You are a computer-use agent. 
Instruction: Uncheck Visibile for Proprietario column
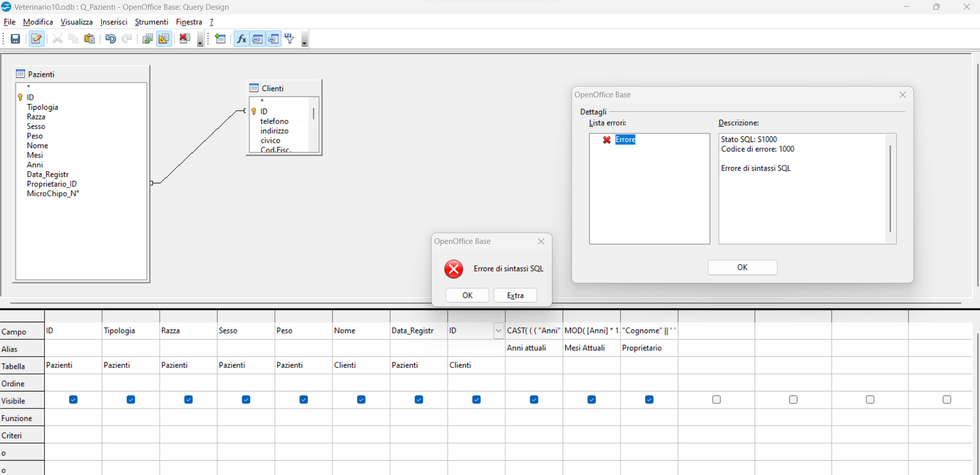click(649, 400)
